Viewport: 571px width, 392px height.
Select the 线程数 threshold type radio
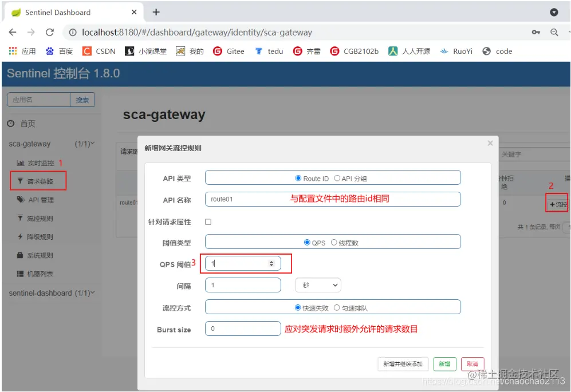[334, 243]
